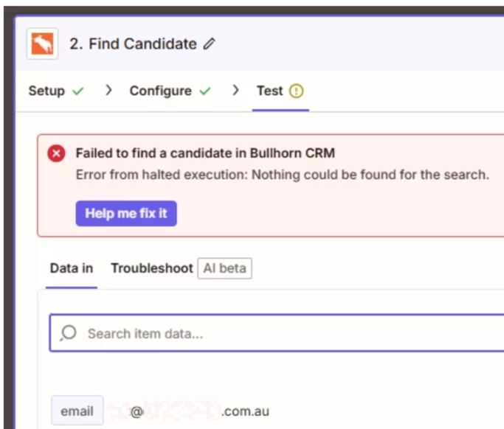Click the yellow warning icon beside Test

click(297, 91)
